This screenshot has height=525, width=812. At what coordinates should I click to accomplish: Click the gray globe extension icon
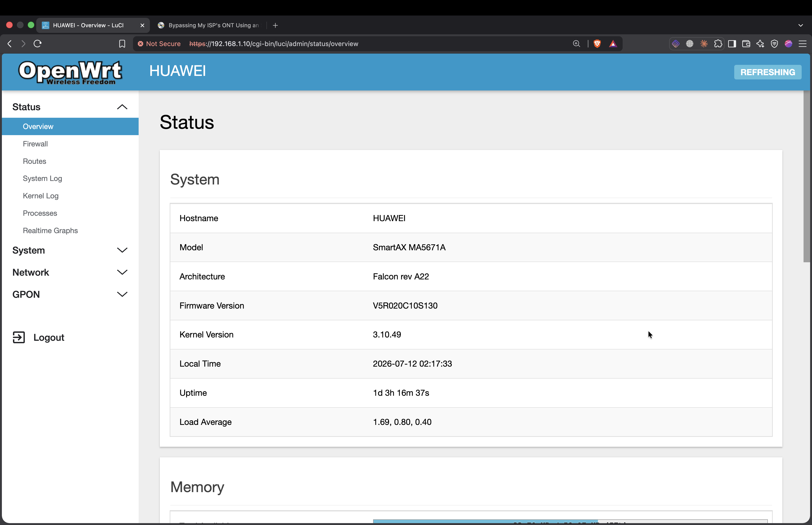click(690, 44)
